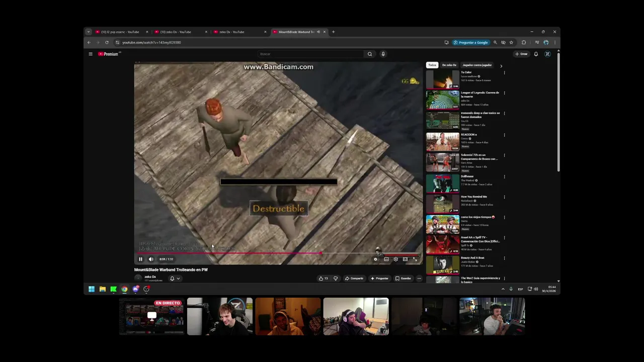
Task: Open options menu for REACCION a video
Action: pyautogui.click(x=504, y=135)
